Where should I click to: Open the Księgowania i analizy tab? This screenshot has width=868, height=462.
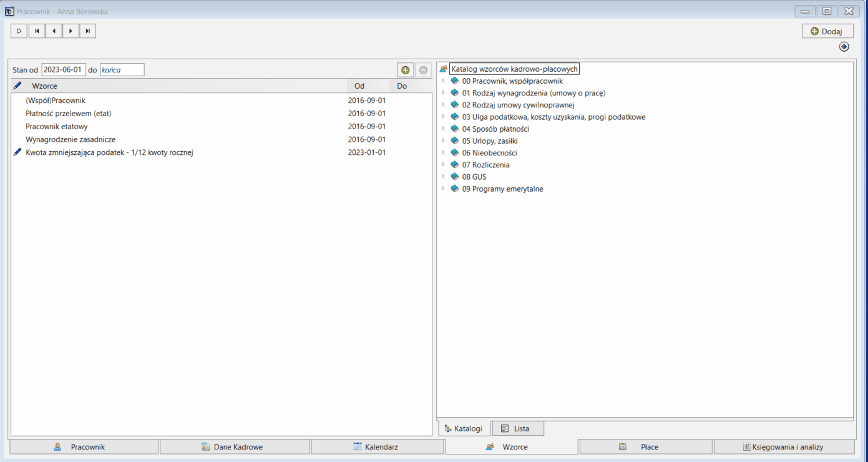(784, 447)
